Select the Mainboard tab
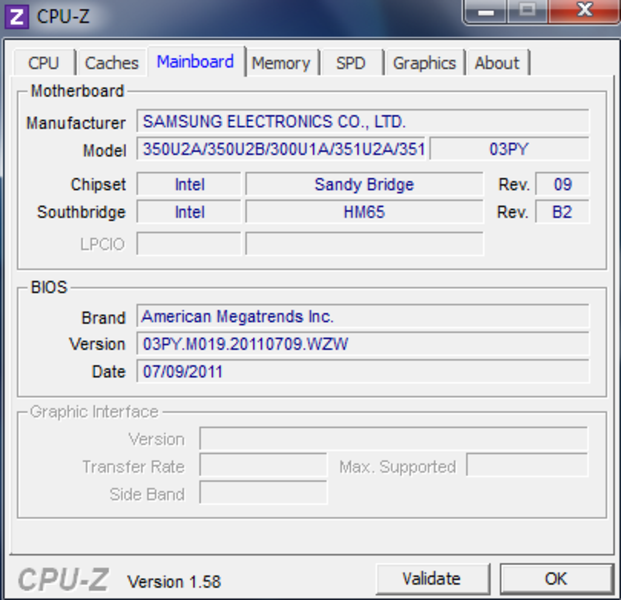The image size is (621, 600). pos(196,62)
